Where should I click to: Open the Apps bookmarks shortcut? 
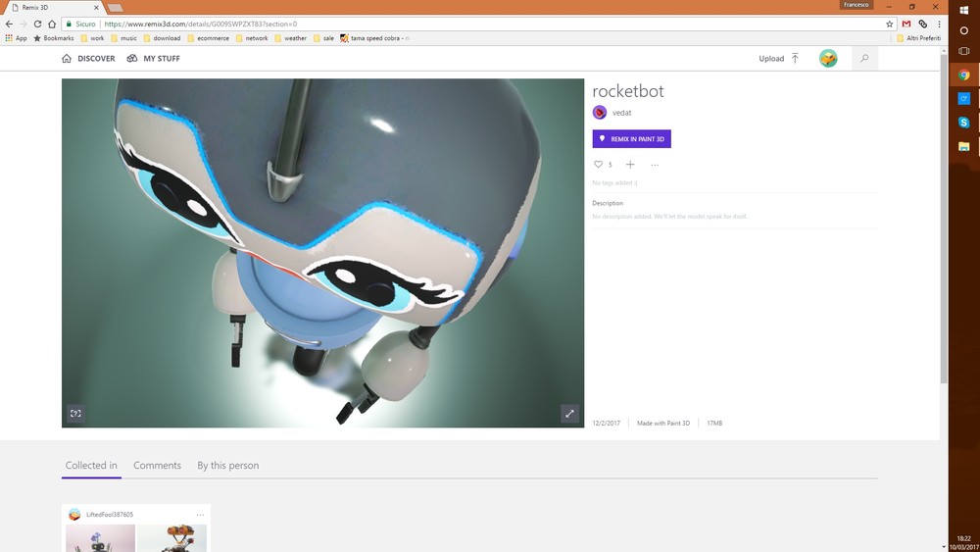click(x=16, y=38)
